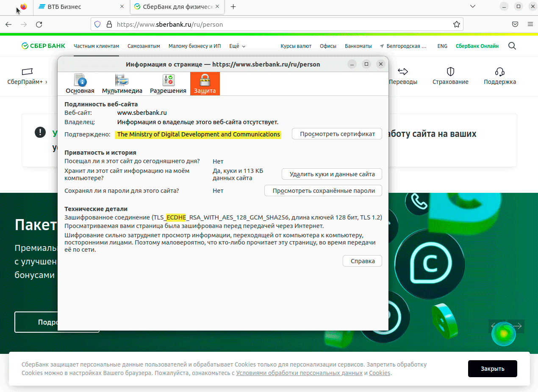Expand the Ещё dropdown menu
This screenshot has height=392, width=538.
(237, 46)
